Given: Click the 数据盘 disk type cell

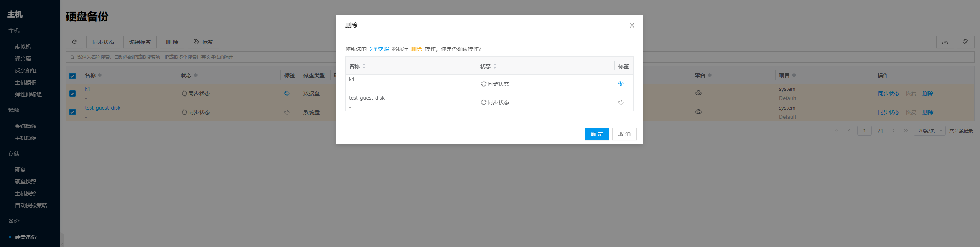Looking at the screenshot, I should pos(311,93).
